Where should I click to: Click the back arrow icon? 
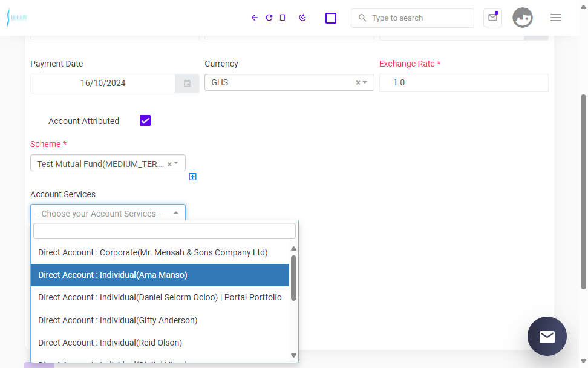click(x=255, y=18)
